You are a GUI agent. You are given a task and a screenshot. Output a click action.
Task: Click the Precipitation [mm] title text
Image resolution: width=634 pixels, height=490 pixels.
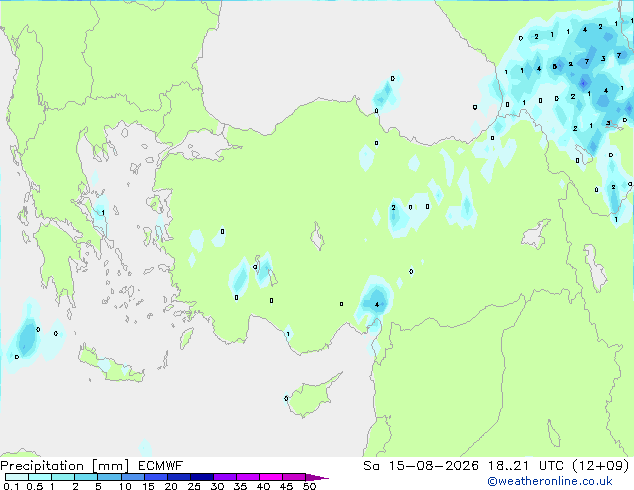coord(65,466)
